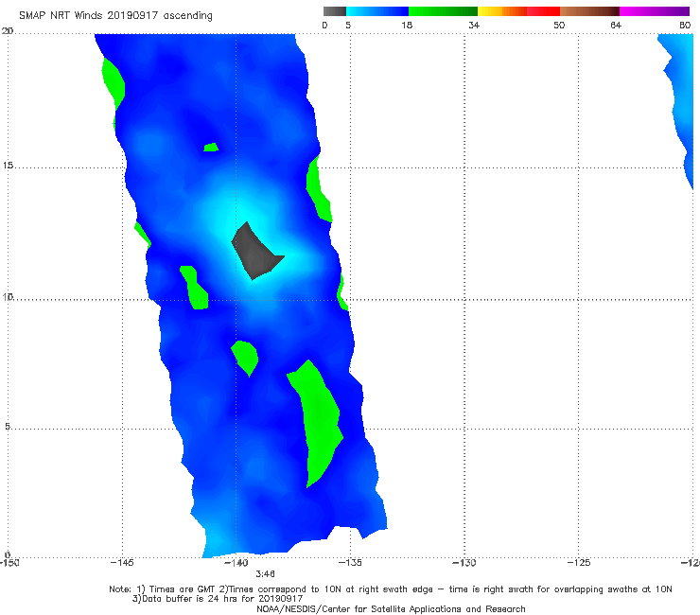Click the longitude axis label "-130"
700x615 pixels.
pos(464,563)
